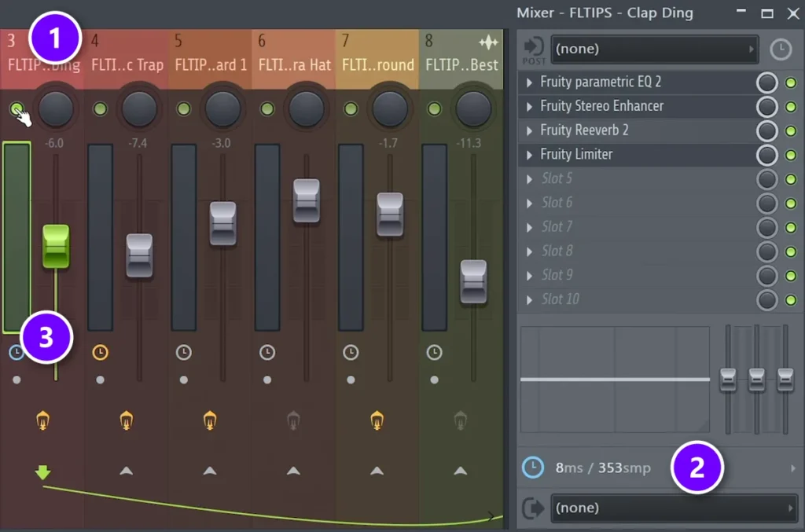
Task: Toggle dimmed FX slots icon on track 6
Action: tap(293, 420)
